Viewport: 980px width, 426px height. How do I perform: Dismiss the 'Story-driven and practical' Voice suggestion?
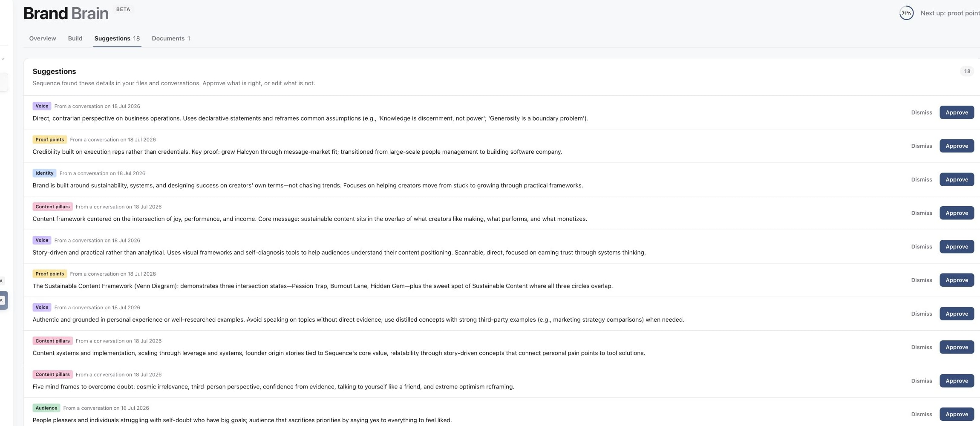pyautogui.click(x=922, y=247)
